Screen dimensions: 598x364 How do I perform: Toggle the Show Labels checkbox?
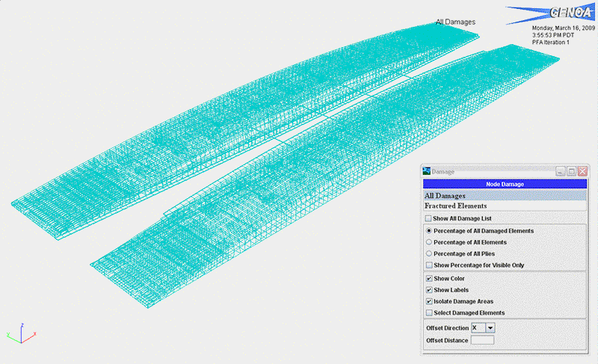pos(428,289)
